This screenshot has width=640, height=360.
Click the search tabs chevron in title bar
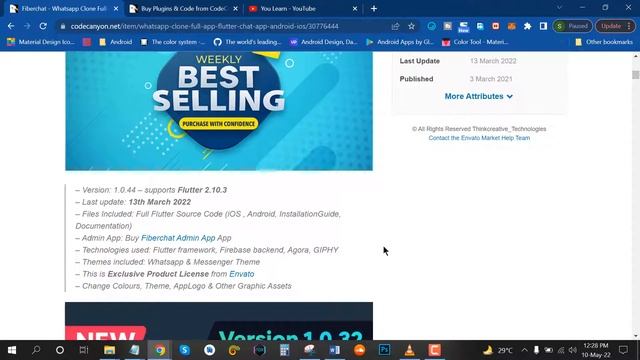559,8
